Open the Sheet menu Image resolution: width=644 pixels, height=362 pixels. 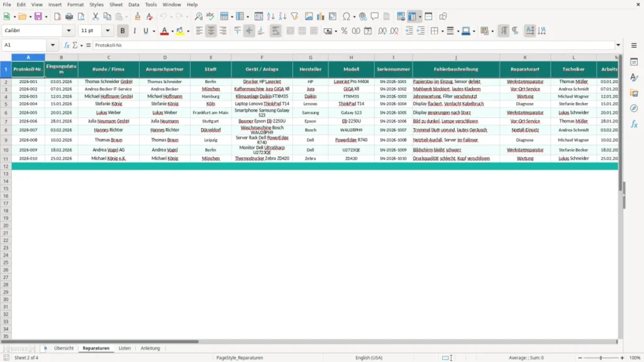pyautogui.click(x=116, y=4)
